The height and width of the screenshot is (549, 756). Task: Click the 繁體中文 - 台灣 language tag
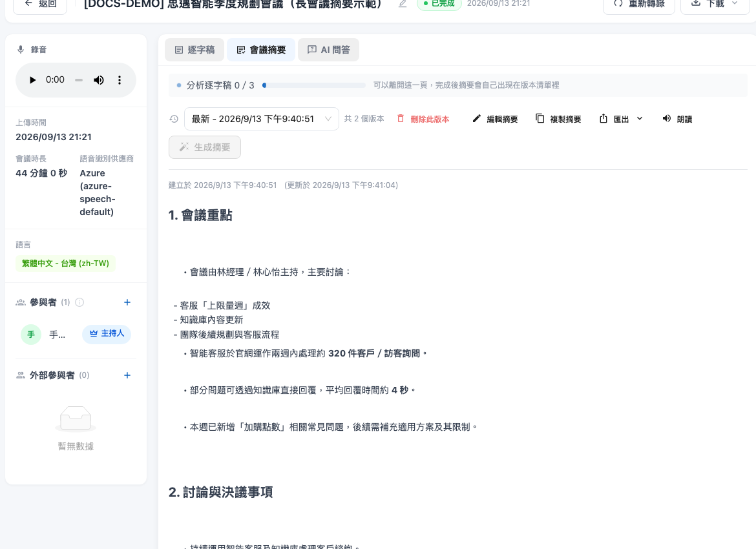(65, 263)
